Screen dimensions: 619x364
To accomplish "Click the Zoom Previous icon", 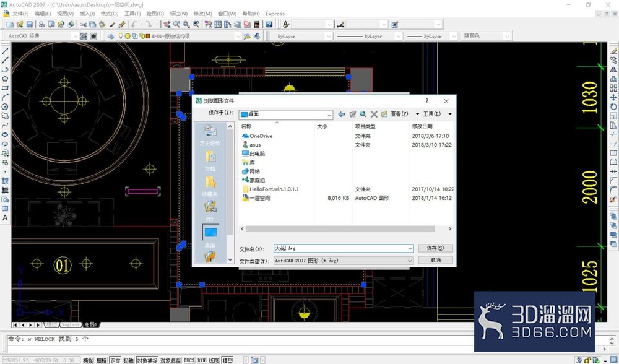I will coord(196,25).
